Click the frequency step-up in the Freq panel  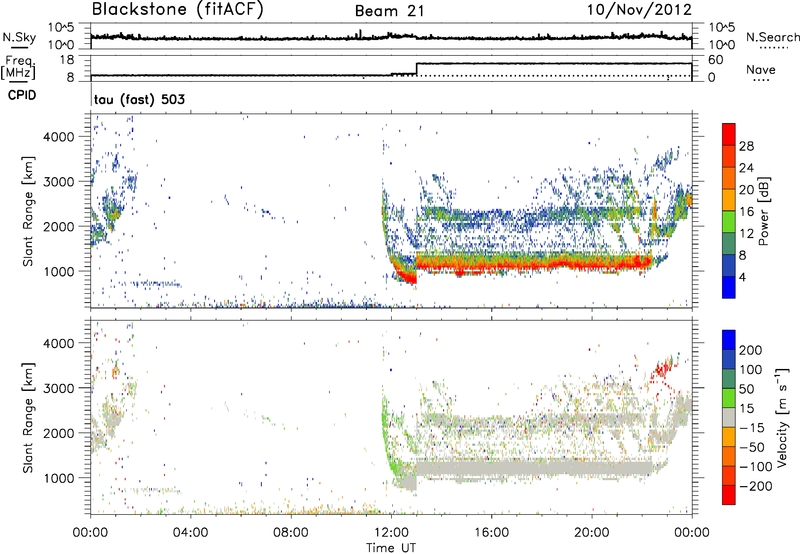coord(416,69)
